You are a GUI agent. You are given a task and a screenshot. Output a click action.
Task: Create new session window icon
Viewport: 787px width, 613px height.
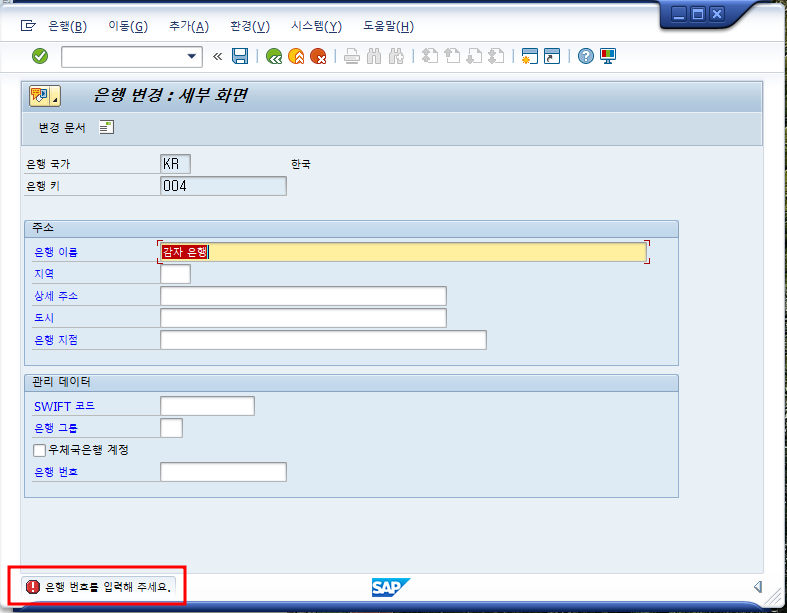click(530, 56)
